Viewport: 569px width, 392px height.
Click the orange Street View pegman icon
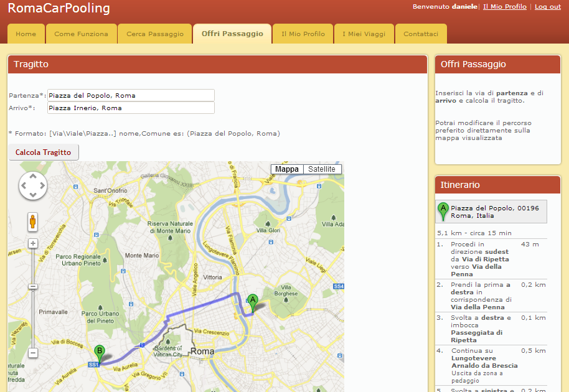[x=32, y=222]
